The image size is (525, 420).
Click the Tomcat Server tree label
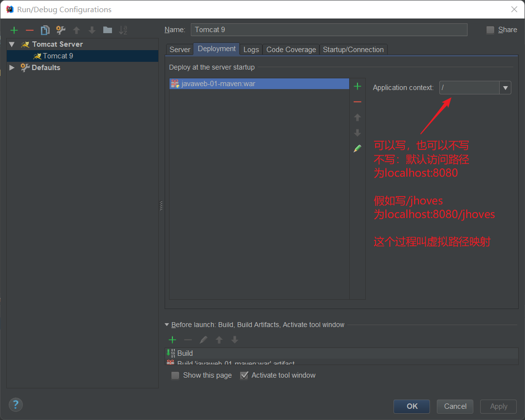57,44
